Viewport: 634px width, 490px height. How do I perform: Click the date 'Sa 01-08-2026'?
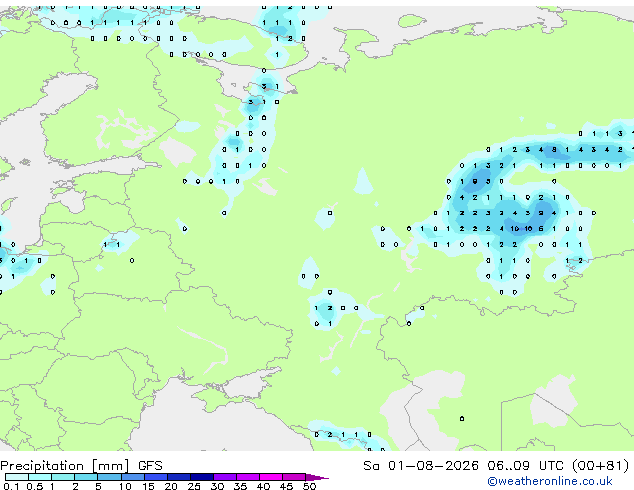pyautogui.click(x=421, y=466)
